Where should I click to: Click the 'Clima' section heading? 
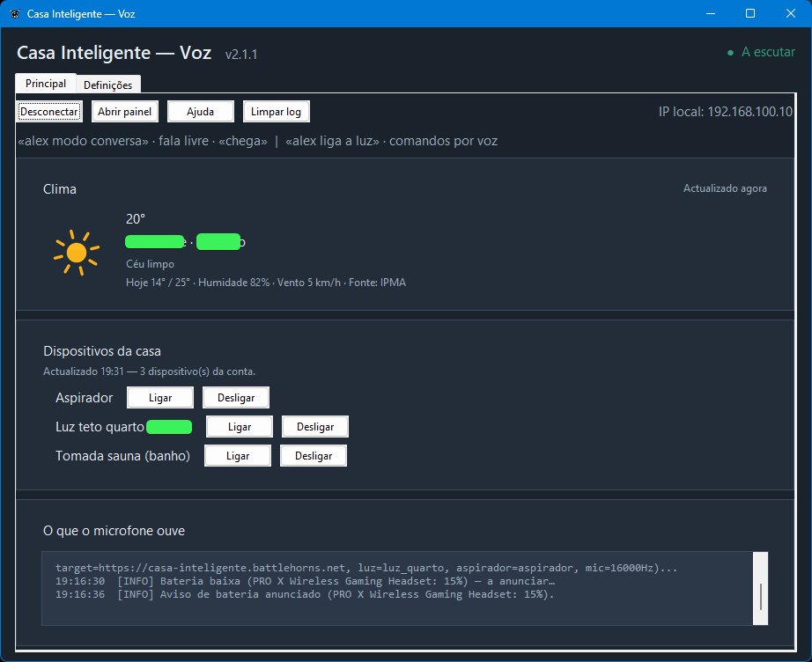tap(60, 189)
